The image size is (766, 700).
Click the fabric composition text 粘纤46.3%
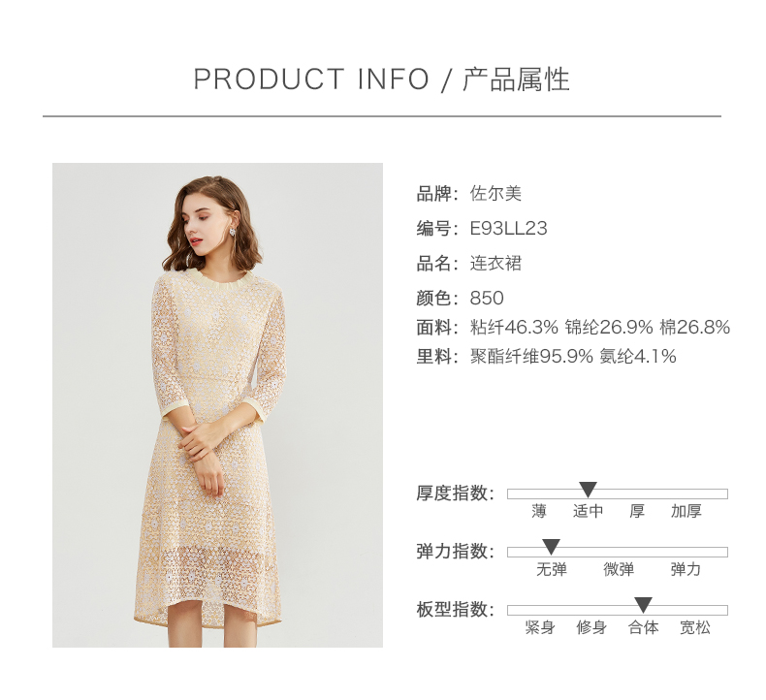[514, 327]
